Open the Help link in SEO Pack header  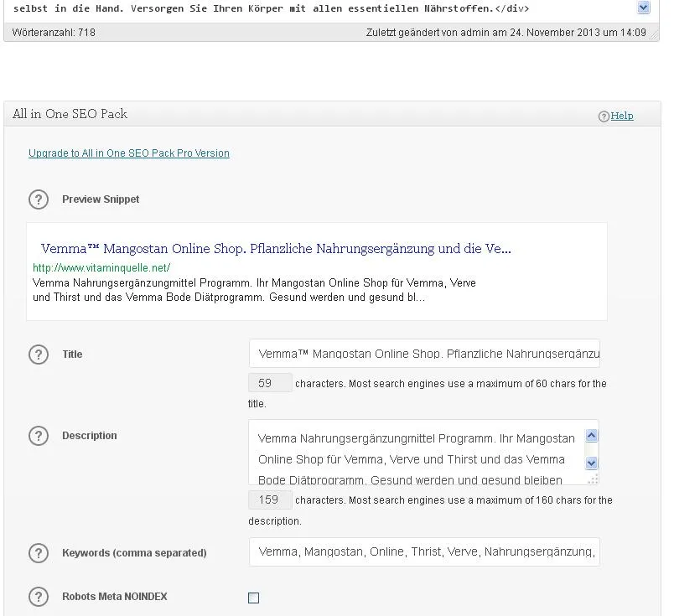[622, 116]
